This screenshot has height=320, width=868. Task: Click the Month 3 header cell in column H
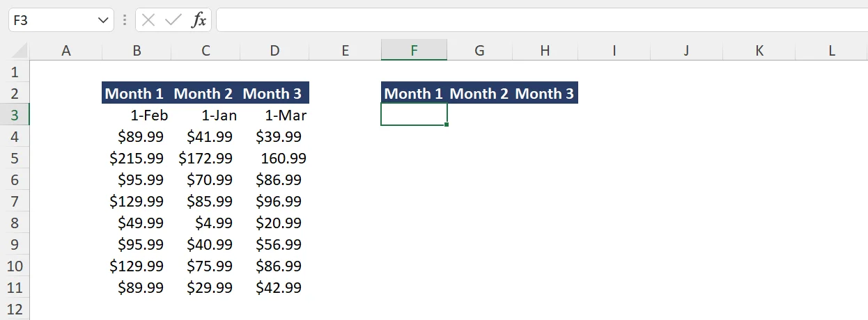(x=545, y=93)
